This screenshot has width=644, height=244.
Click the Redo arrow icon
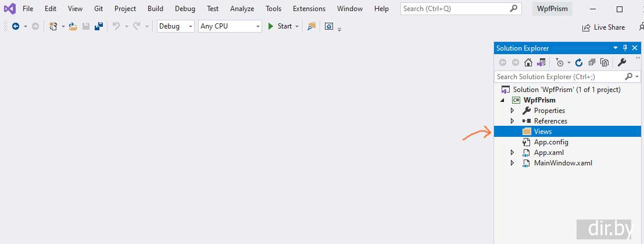[137, 26]
